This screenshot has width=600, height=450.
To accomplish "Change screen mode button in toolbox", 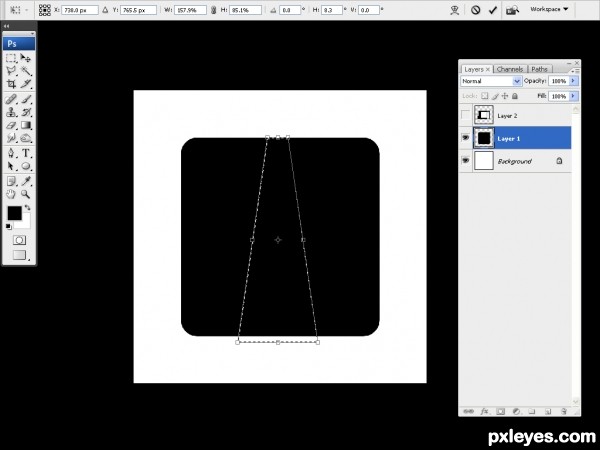I will tap(19, 255).
